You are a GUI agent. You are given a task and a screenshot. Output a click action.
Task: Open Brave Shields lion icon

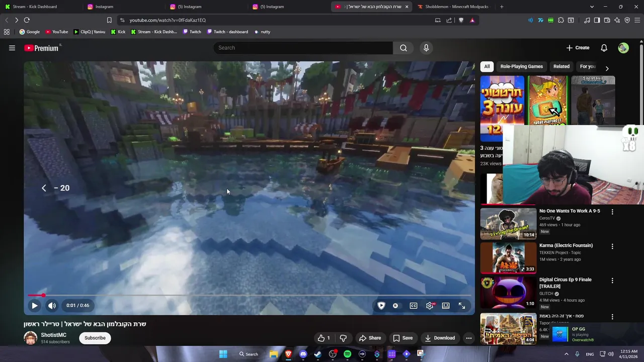coord(461,20)
